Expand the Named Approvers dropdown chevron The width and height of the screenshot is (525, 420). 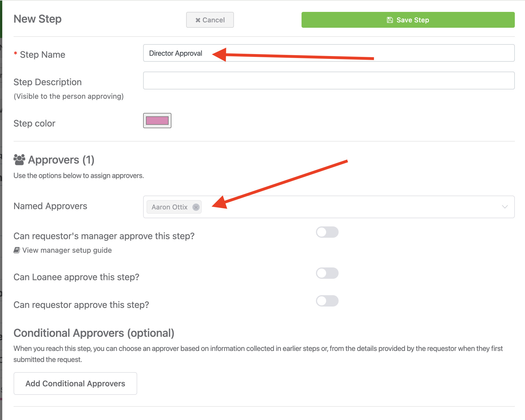coord(505,207)
